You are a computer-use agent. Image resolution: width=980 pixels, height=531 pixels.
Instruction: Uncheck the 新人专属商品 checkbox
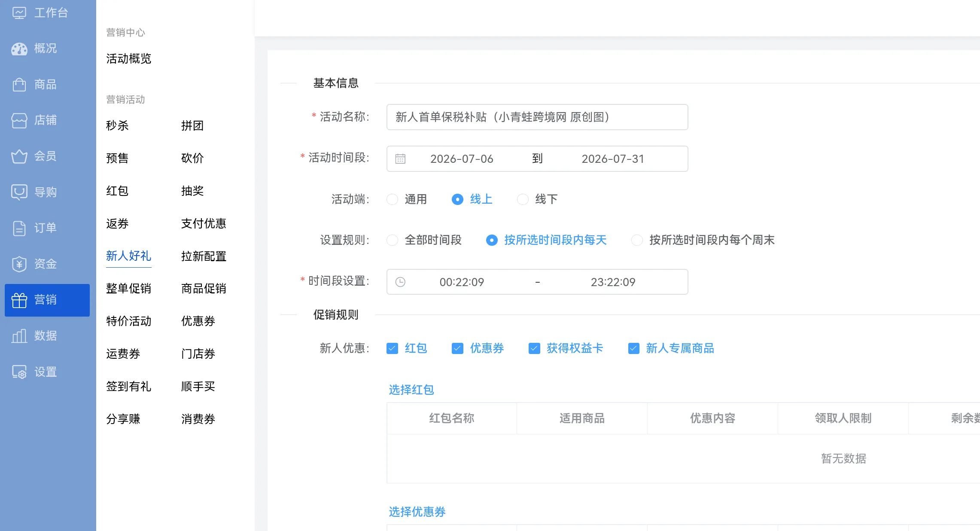[633, 348]
